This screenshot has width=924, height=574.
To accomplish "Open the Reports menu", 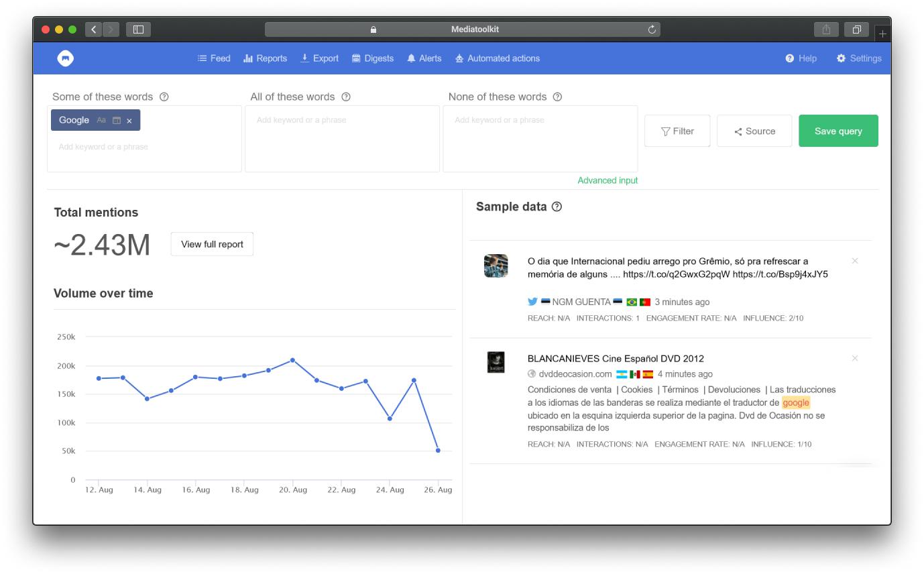I will (265, 58).
